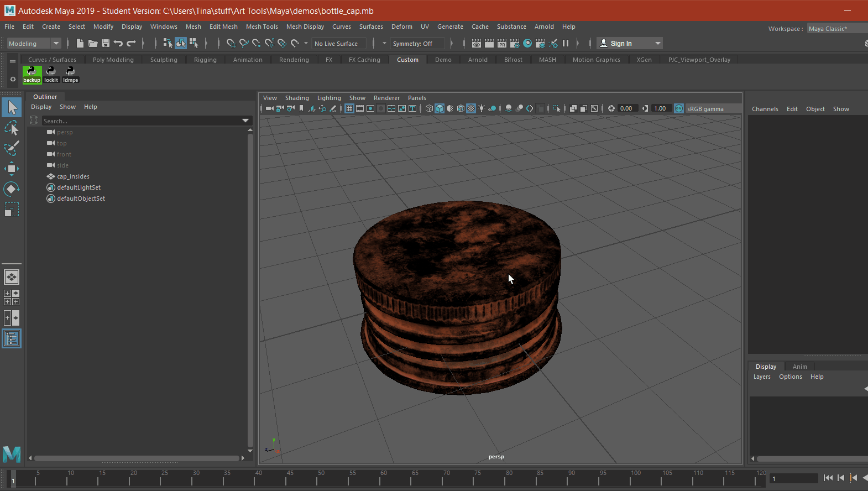
Task: Pick the Rotate tool in toolbox
Action: pyautogui.click(x=12, y=189)
